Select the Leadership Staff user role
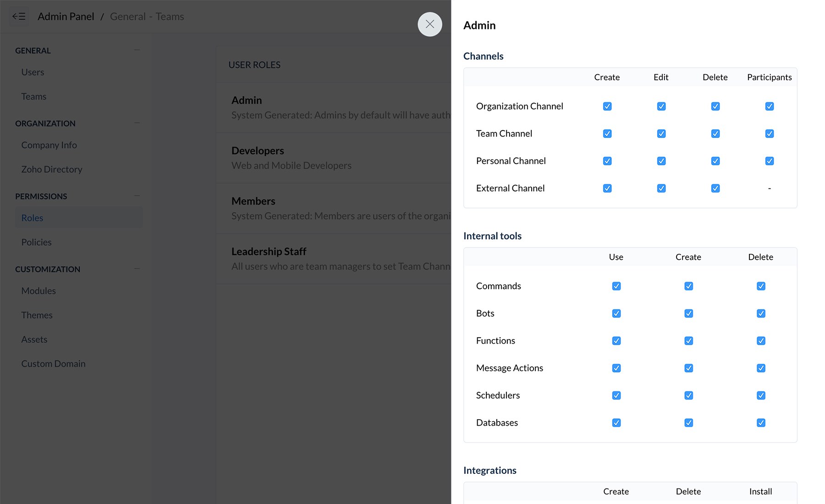 334,259
